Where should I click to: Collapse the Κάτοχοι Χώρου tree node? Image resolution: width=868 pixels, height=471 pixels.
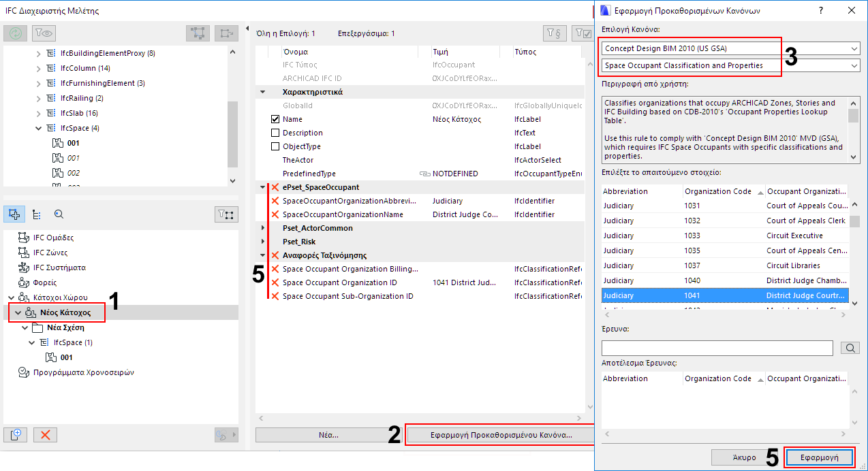11,297
